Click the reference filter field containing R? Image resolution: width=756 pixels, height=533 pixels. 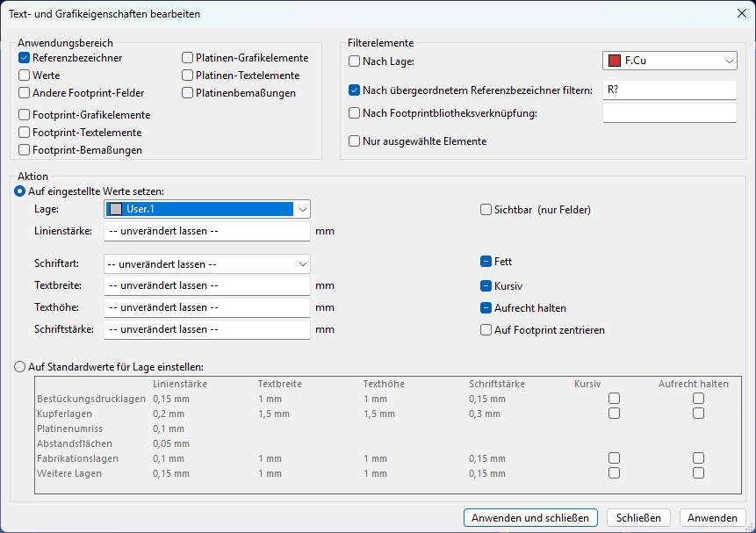pyautogui.click(x=670, y=90)
